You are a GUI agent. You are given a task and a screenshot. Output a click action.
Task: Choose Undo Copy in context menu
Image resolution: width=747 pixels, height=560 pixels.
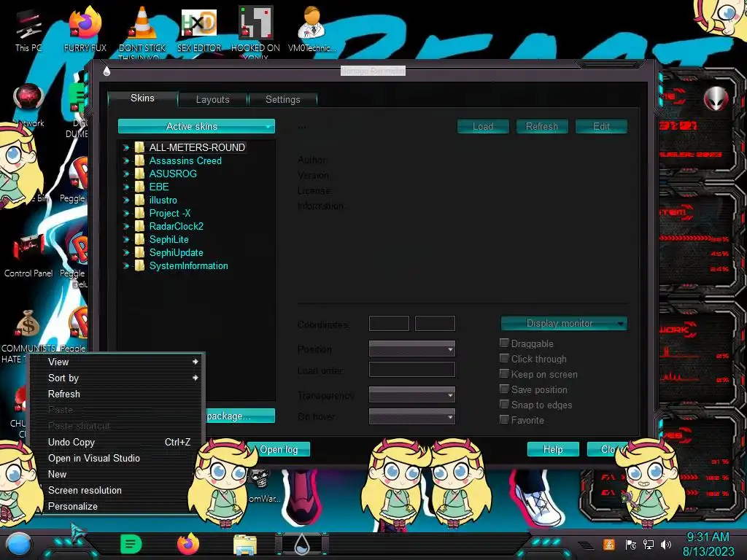117,442
